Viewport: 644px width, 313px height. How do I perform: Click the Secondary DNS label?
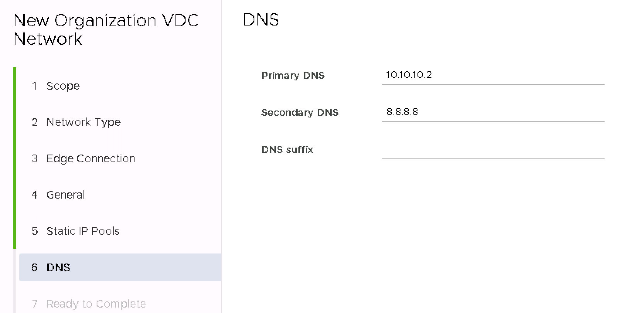[300, 112]
